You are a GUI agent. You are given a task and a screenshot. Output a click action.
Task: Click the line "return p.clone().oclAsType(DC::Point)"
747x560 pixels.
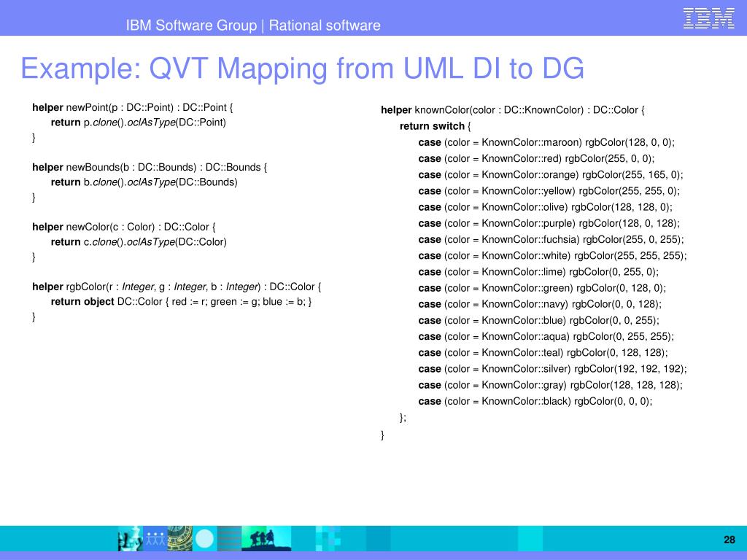coord(138,122)
